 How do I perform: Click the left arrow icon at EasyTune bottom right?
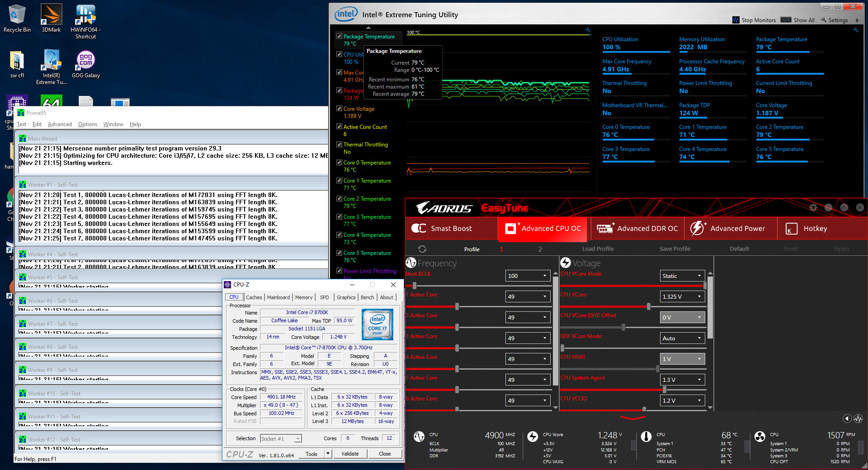(847, 418)
